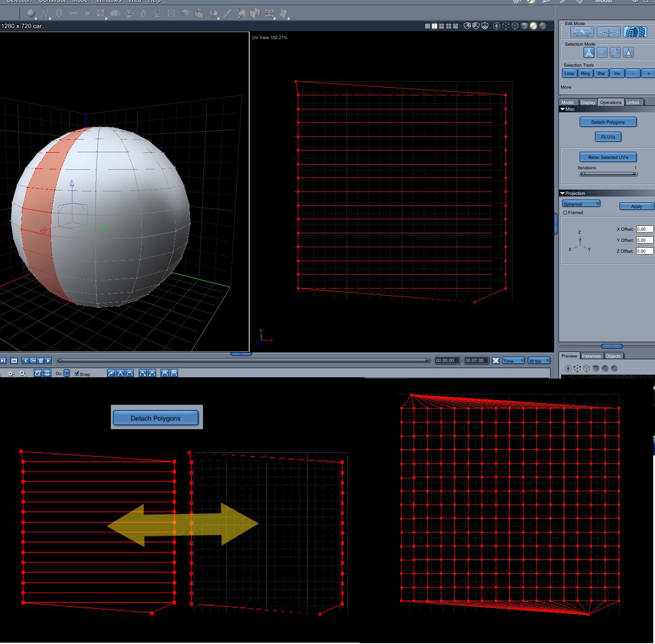Set flat shaded cube display mode

[x=524, y=26]
